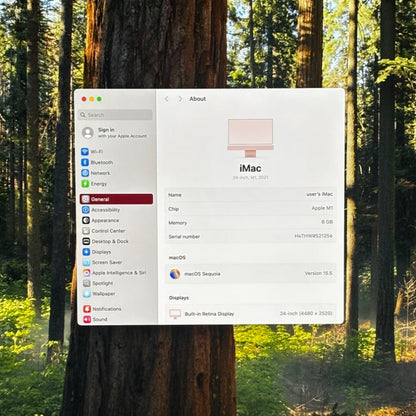Image resolution: width=416 pixels, height=416 pixels.
Task: Open the Accessibility icon
Action: (x=86, y=210)
